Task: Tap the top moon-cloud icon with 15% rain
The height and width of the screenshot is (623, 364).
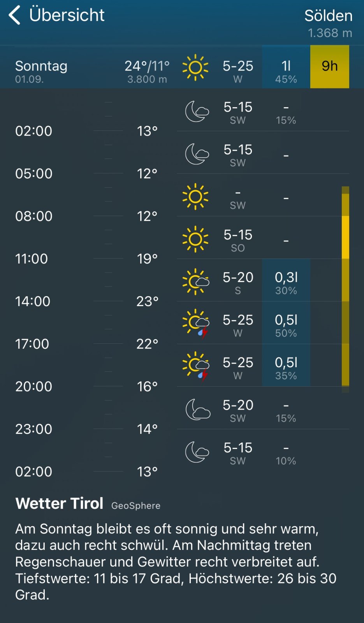Action: point(197,112)
